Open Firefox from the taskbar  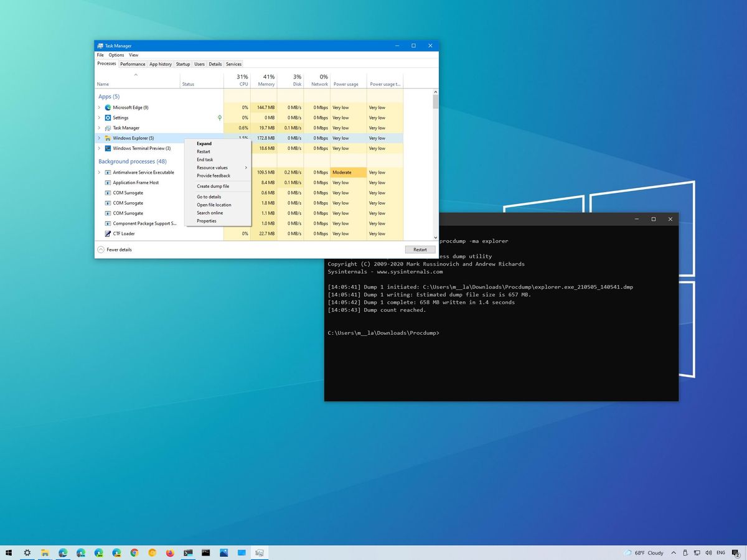(169, 553)
